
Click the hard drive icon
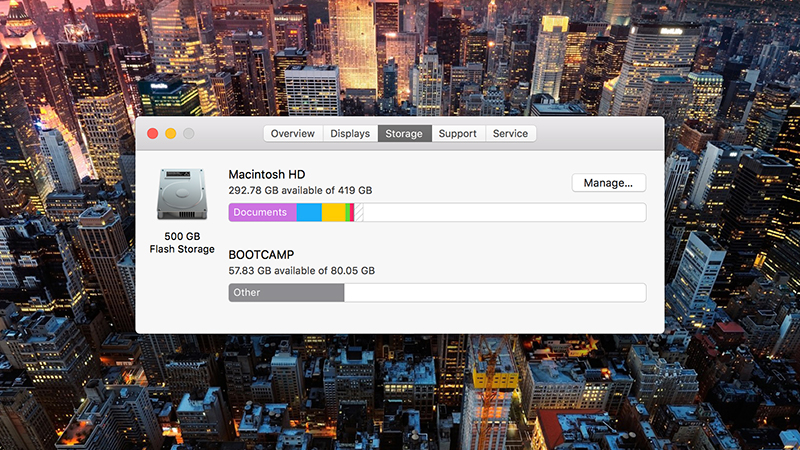pyautogui.click(x=182, y=194)
